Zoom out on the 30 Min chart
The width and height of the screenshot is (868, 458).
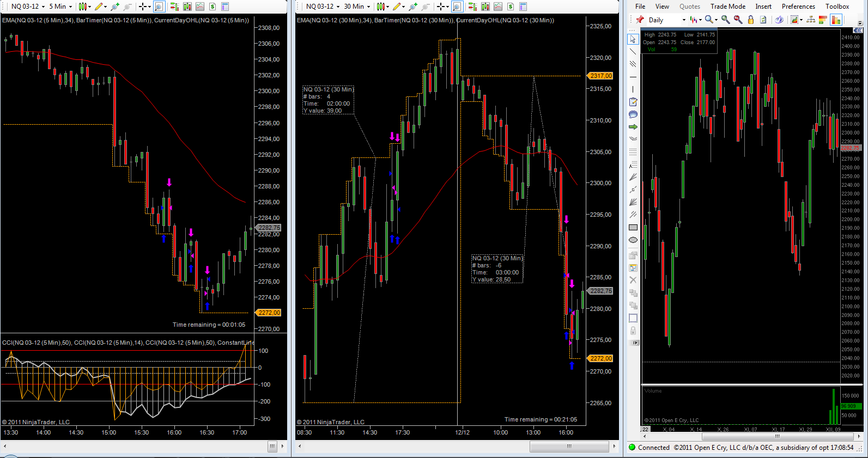pos(425,7)
